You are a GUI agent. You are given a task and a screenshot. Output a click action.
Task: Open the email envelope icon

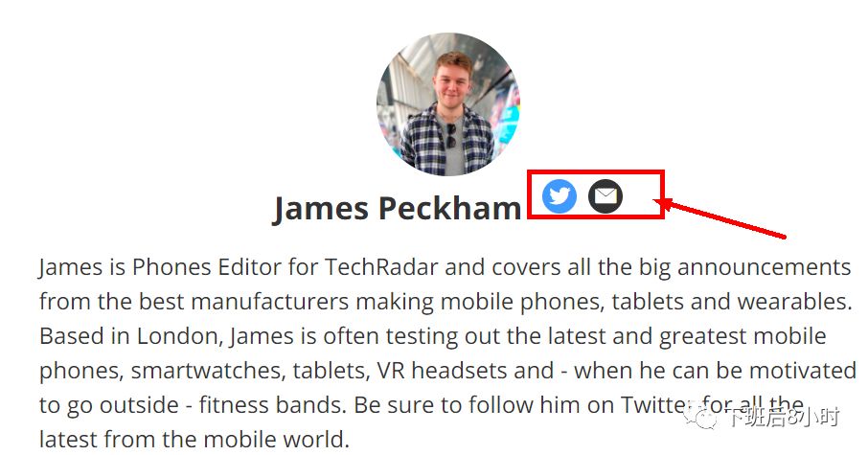click(x=605, y=195)
